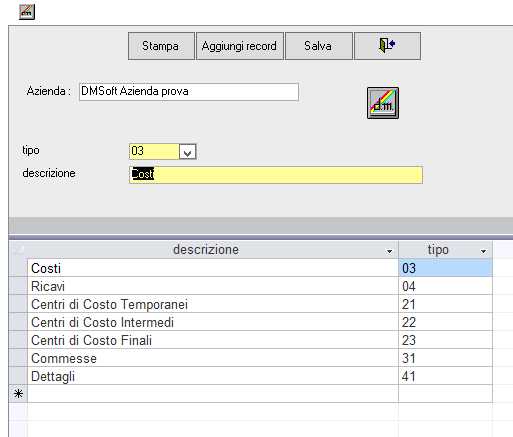Click the tipo field showing 03
513x437 pixels.
(x=154, y=152)
